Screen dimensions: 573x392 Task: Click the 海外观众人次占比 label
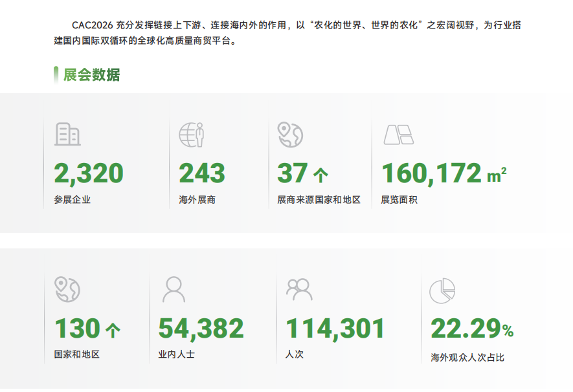click(467, 357)
